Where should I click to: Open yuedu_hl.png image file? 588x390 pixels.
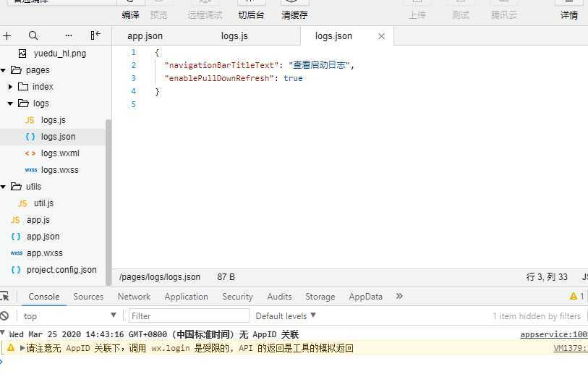coord(59,54)
